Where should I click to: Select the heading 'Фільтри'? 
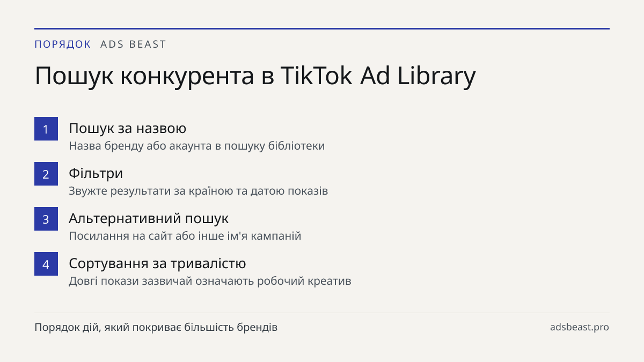(x=96, y=174)
